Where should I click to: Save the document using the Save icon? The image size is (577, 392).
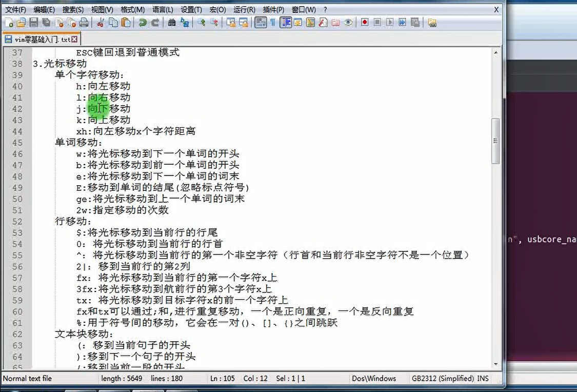34,23
